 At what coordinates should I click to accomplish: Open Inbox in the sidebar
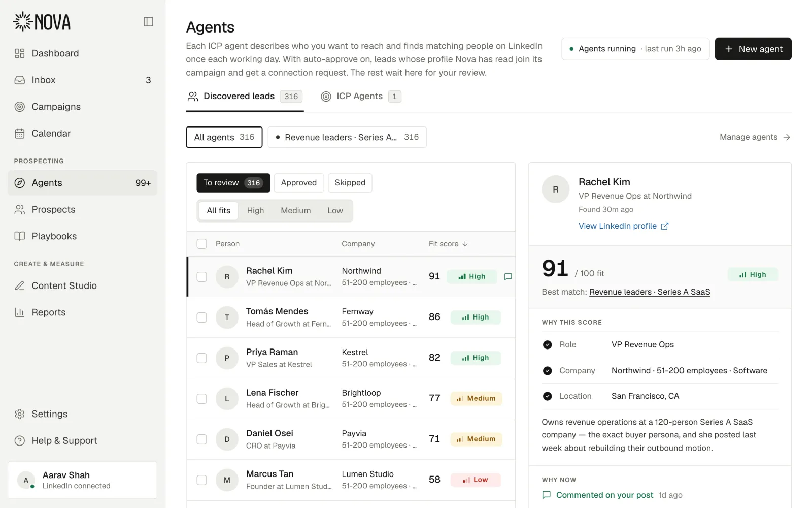82,80
